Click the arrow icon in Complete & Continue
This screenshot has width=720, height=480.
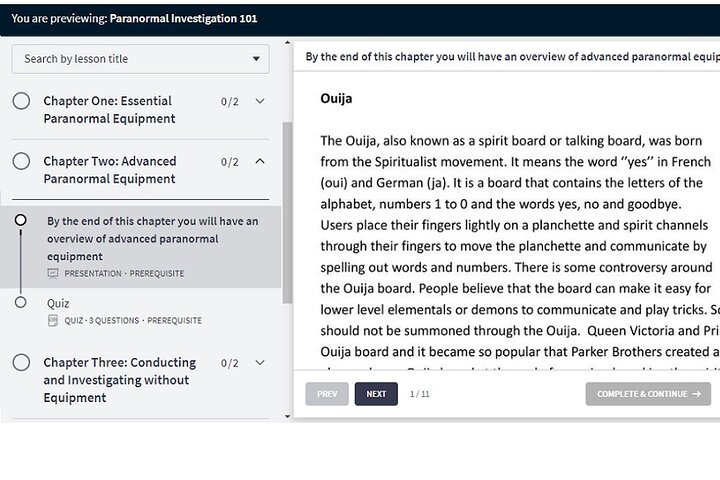696,394
